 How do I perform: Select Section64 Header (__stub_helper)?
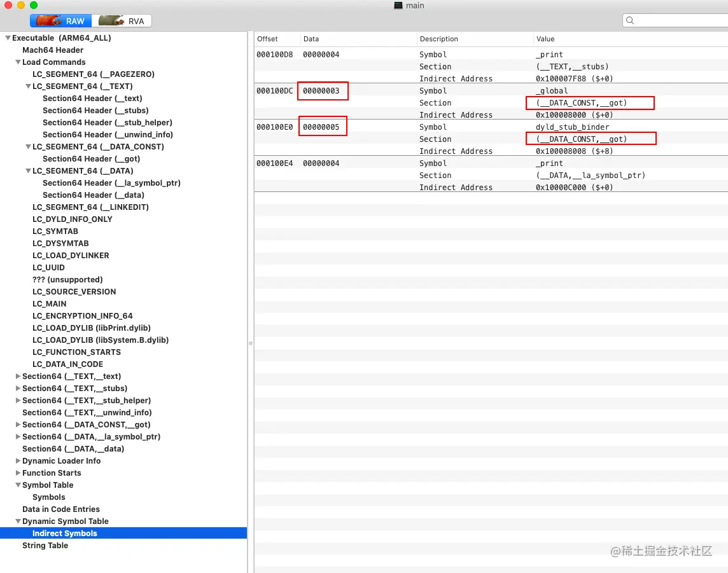tap(108, 123)
